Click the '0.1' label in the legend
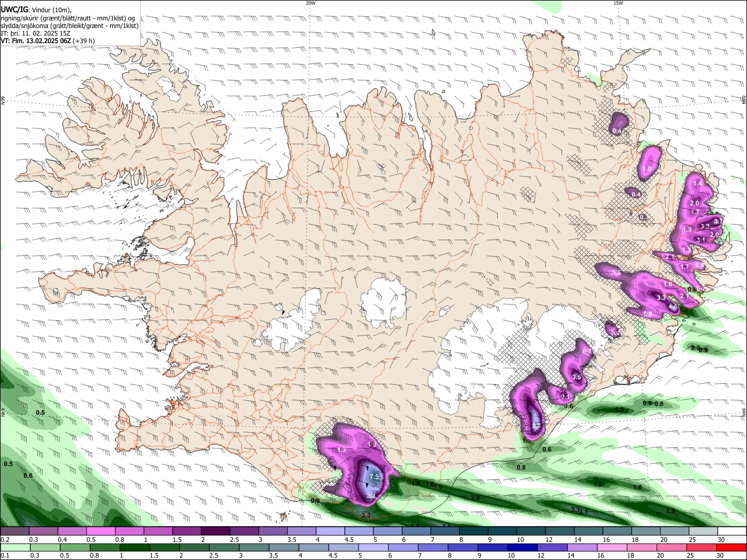Image resolution: width=747 pixels, height=560 pixels. (5, 556)
